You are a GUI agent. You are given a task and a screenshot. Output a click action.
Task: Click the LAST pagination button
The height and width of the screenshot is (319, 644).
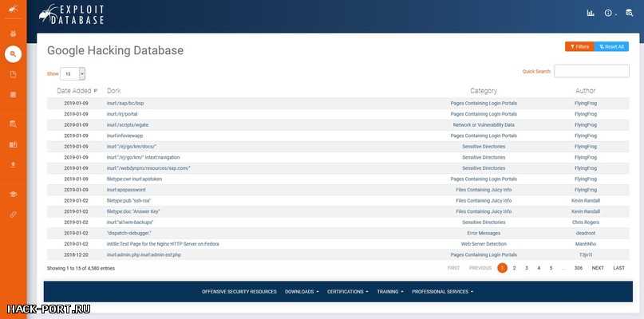tap(618, 268)
